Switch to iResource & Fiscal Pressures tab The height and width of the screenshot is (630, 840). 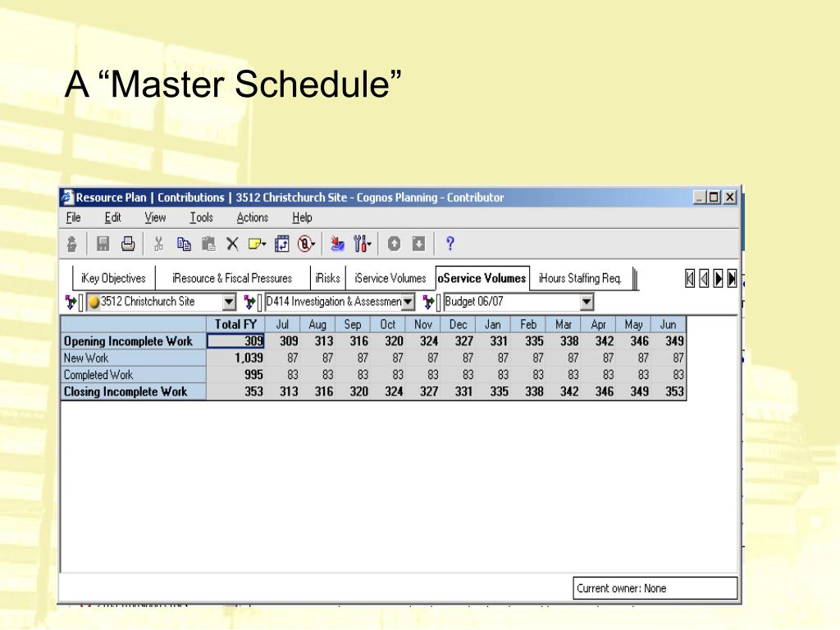(232, 279)
